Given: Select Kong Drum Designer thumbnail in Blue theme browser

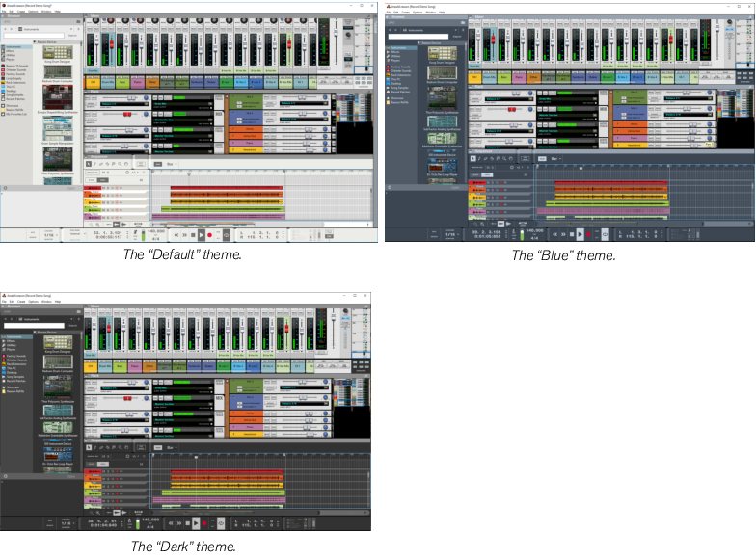Looking at the screenshot, I should click(x=441, y=51).
